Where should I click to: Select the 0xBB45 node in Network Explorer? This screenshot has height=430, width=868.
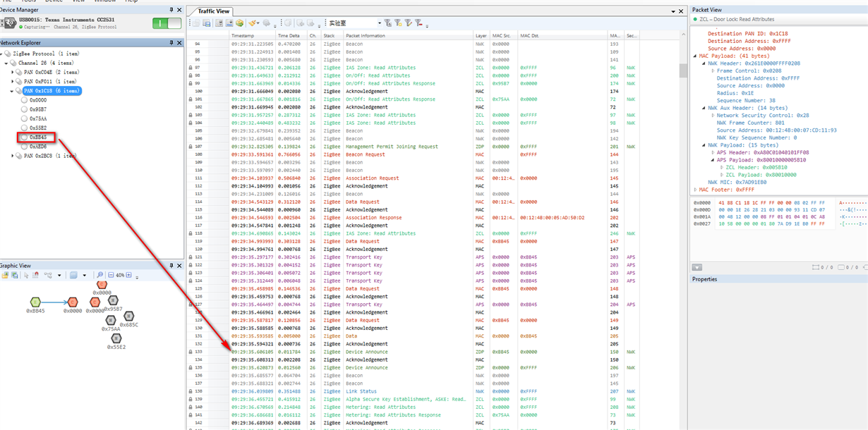pyautogui.click(x=37, y=137)
